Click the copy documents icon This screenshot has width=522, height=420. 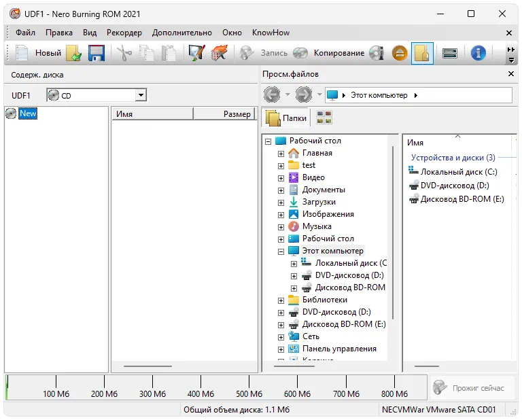coord(147,53)
